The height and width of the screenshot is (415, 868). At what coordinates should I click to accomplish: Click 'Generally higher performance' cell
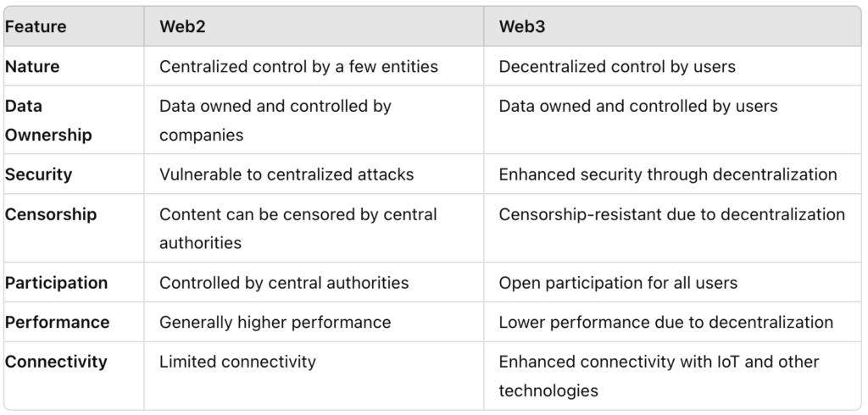coord(275,322)
